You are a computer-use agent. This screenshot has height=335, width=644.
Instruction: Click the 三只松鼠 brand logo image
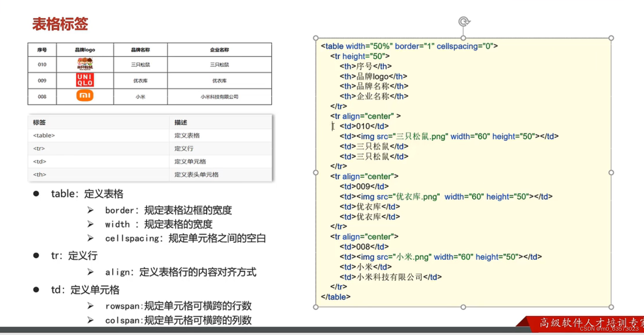click(x=84, y=64)
